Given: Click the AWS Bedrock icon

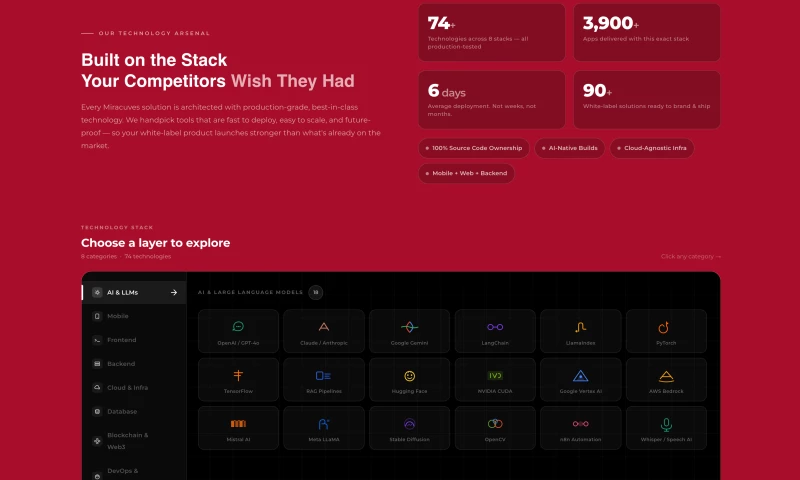Looking at the screenshot, I should point(666,376).
